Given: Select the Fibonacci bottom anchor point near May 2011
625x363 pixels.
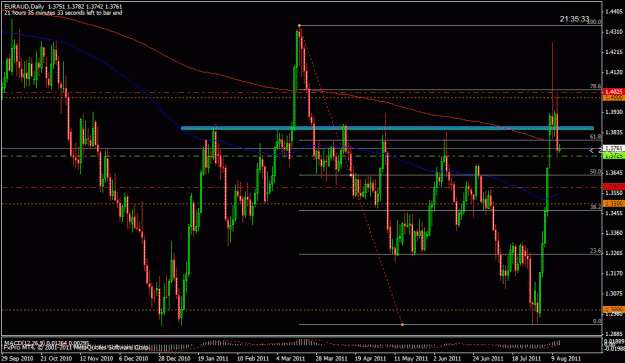Looking at the screenshot, I should point(402,325).
